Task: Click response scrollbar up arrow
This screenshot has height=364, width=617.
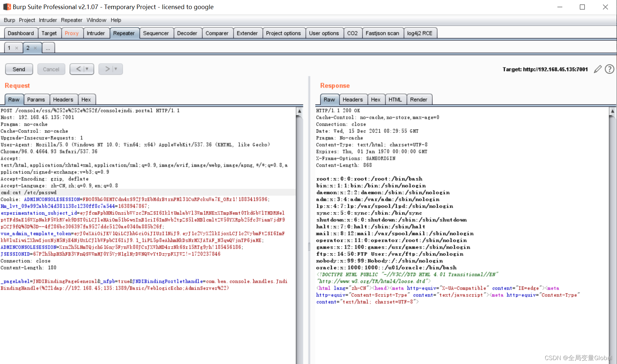Action: point(612,111)
